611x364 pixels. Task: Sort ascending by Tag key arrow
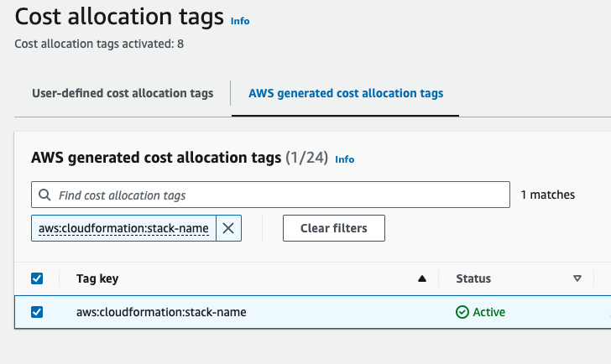pyautogui.click(x=422, y=279)
